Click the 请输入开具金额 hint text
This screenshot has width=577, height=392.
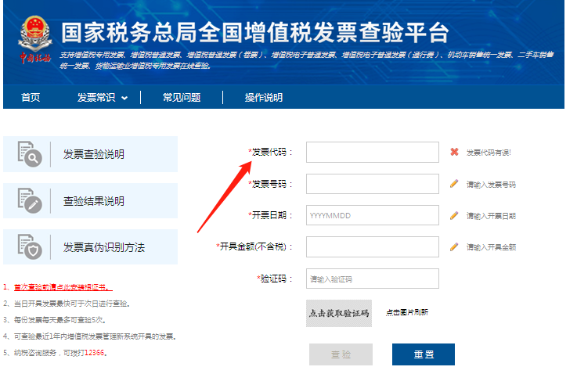coord(491,247)
